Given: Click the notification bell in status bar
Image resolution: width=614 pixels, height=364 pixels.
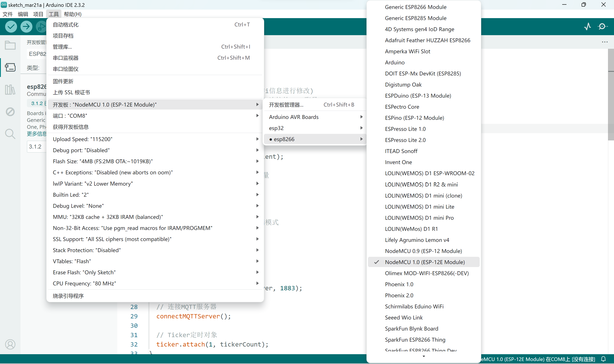Looking at the screenshot, I should click(604, 359).
